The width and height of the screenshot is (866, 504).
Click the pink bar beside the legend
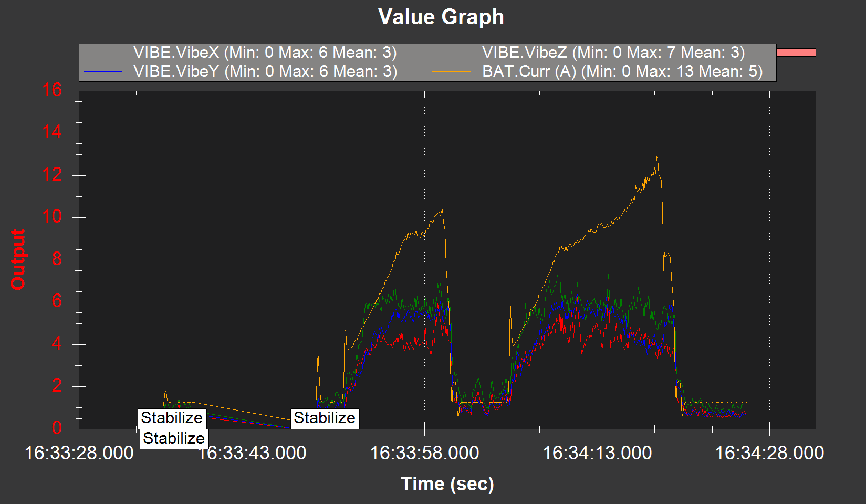[796, 52]
